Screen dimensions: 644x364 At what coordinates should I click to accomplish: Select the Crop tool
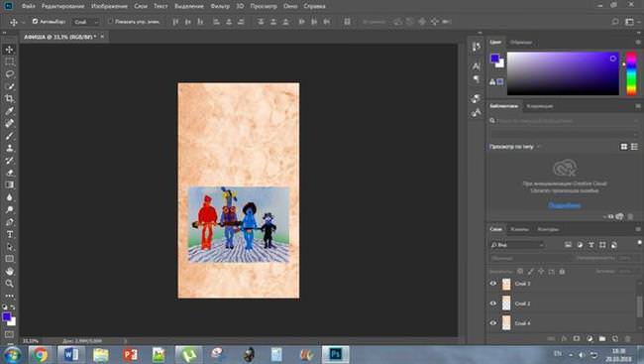point(9,99)
